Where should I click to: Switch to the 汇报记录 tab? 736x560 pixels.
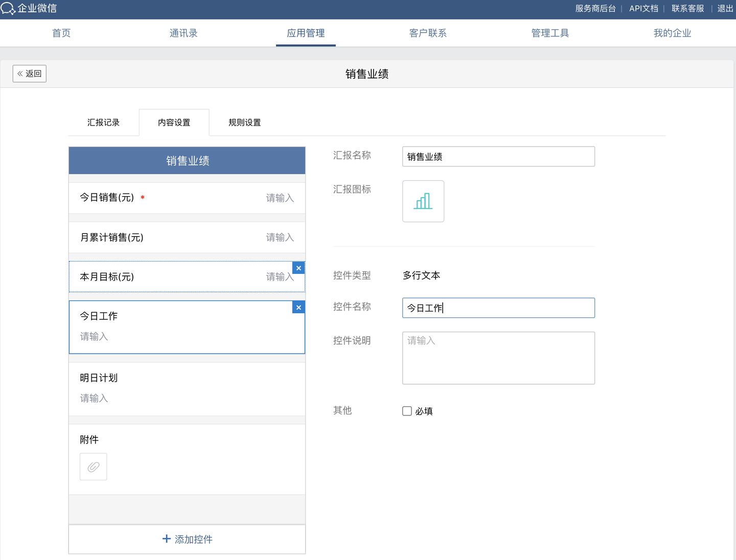point(103,123)
